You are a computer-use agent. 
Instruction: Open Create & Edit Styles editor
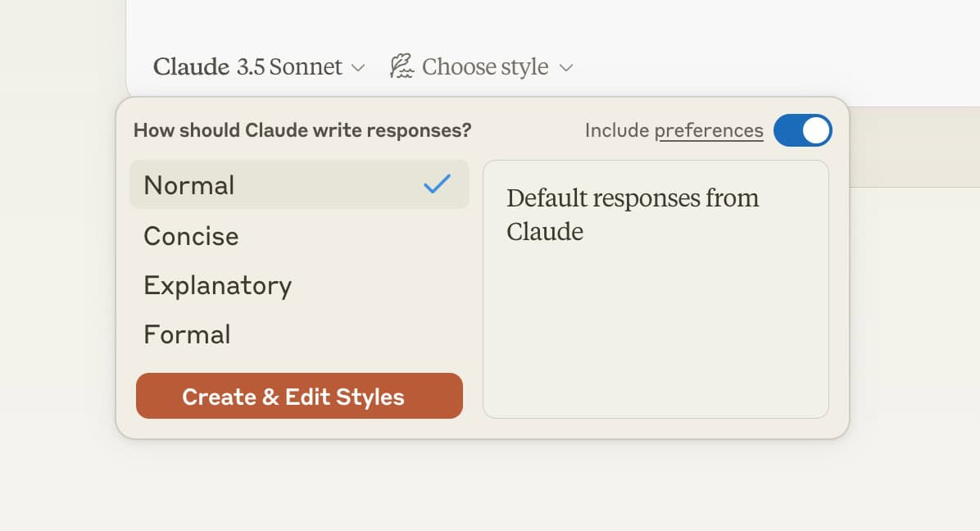point(299,396)
